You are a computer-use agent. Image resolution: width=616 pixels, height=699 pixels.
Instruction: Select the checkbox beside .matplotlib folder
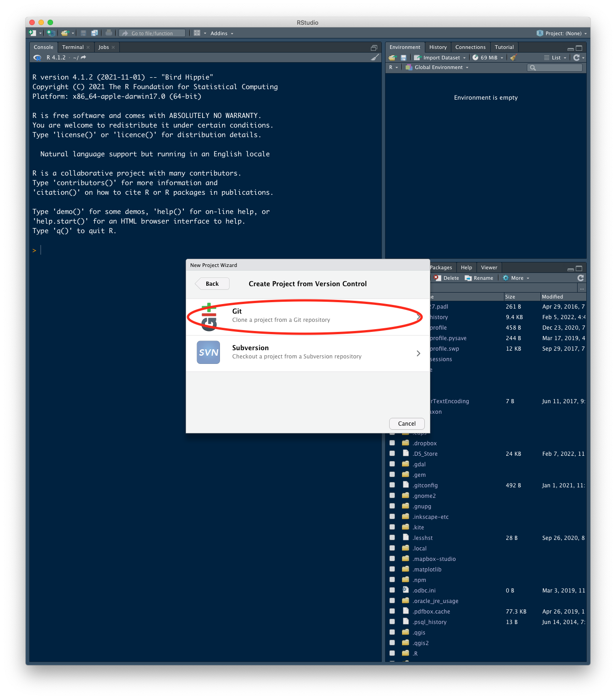(392, 569)
